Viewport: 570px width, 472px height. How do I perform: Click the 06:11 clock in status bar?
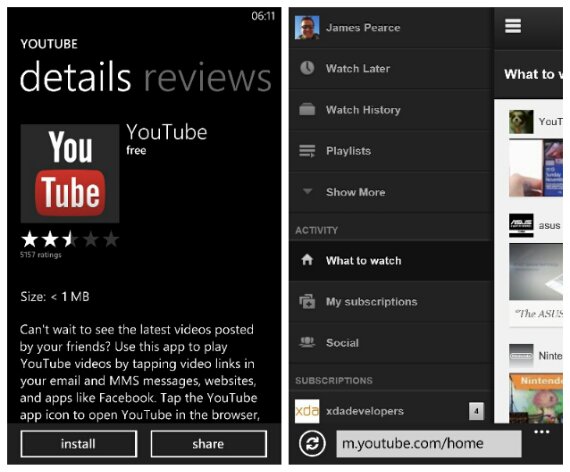[263, 16]
